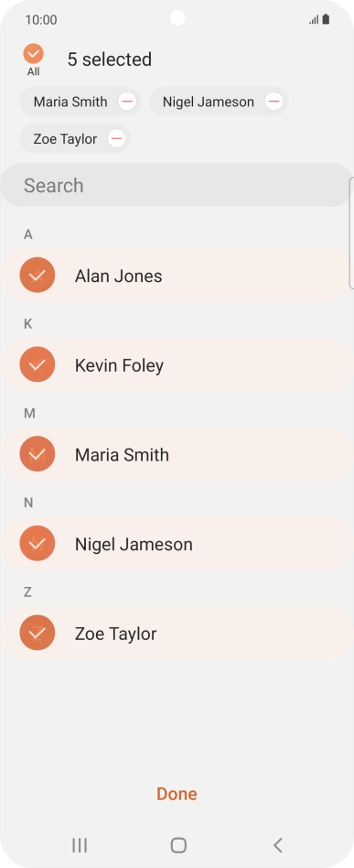354x868 pixels.
Task: Tap the battery status icon
Action: 326,19
